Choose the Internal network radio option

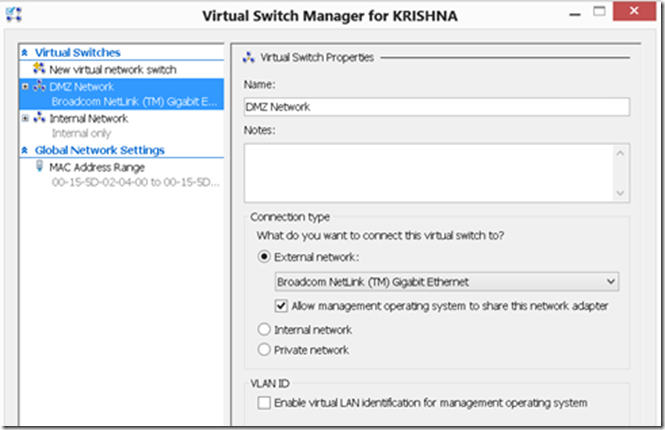pyautogui.click(x=264, y=329)
